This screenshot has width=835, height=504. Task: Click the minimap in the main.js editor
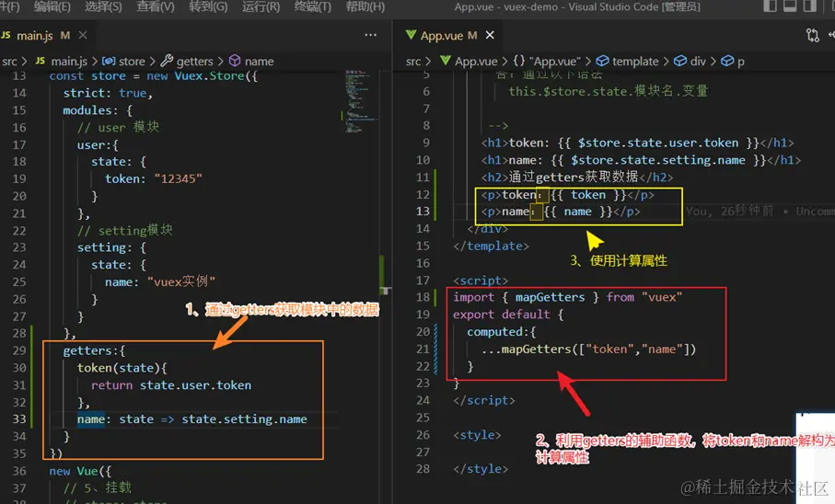point(361,101)
